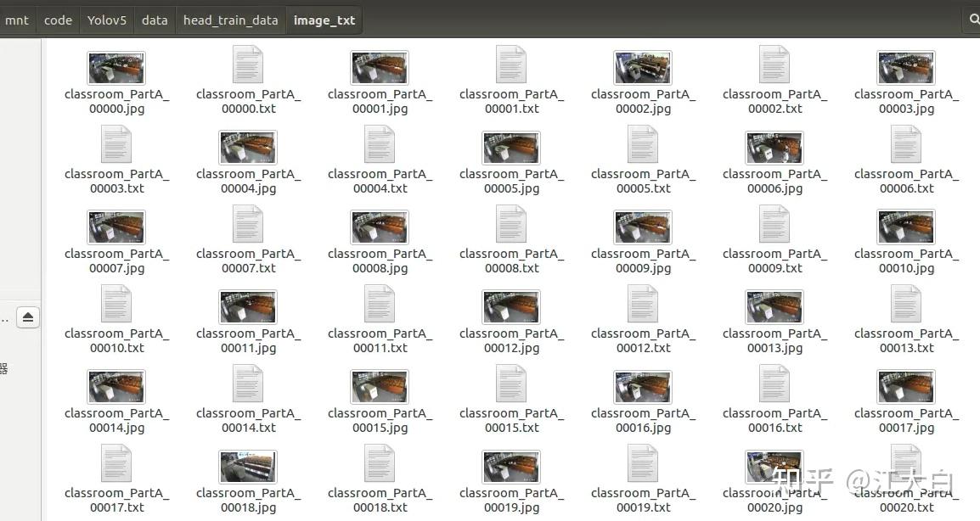Click the file name classroom_PartA_00015.txt
This screenshot has height=521, width=980.
(511, 420)
